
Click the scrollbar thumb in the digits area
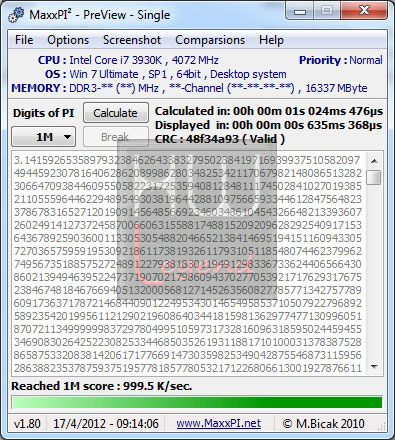tap(374, 177)
